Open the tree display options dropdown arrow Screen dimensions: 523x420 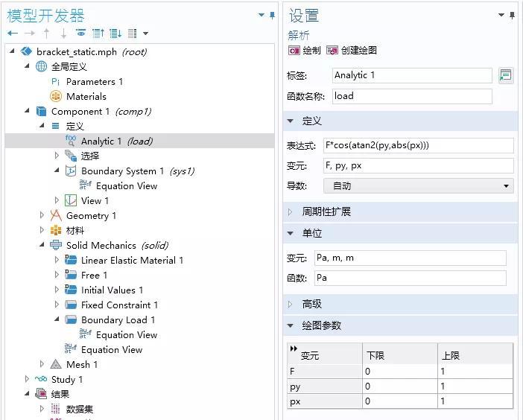[x=145, y=34]
